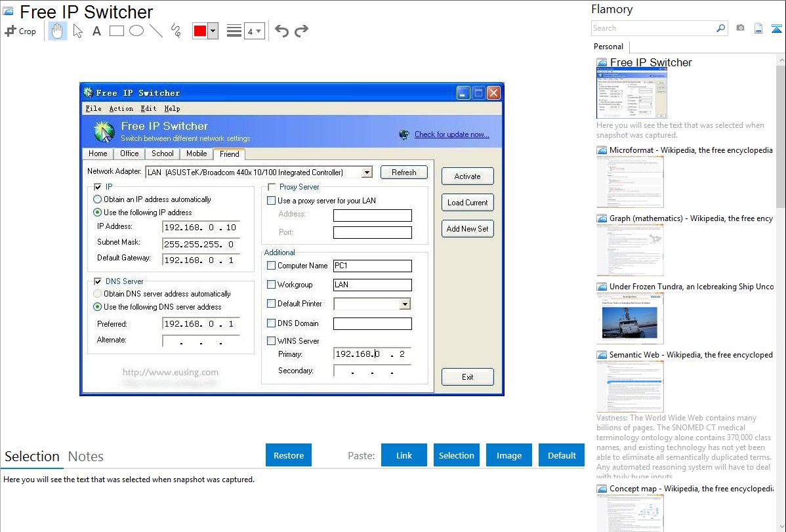Redo the last annotation
Screen dimensions: 786x532
301,31
